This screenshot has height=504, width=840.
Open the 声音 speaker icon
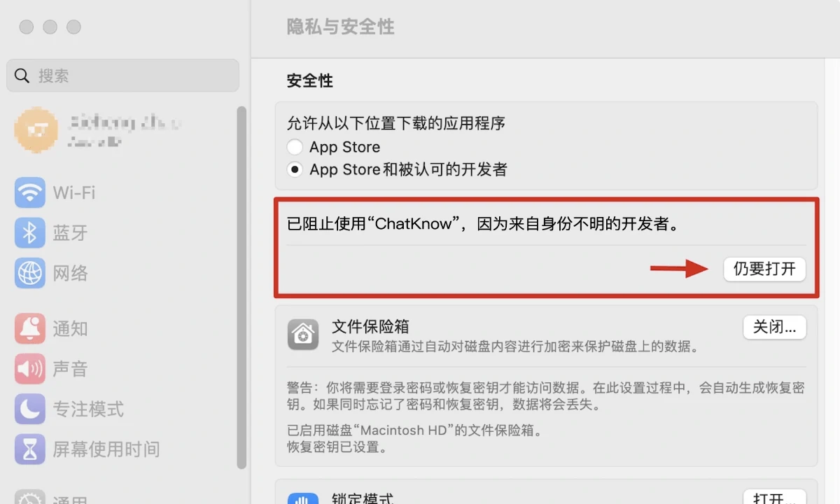pyautogui.click(x=29, y=368)
